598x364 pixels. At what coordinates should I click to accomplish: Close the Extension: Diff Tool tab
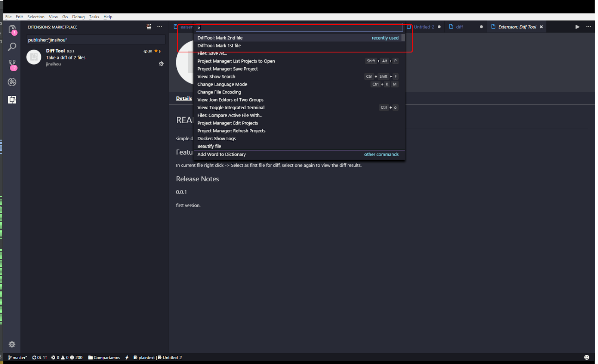[x=541, y=27]
